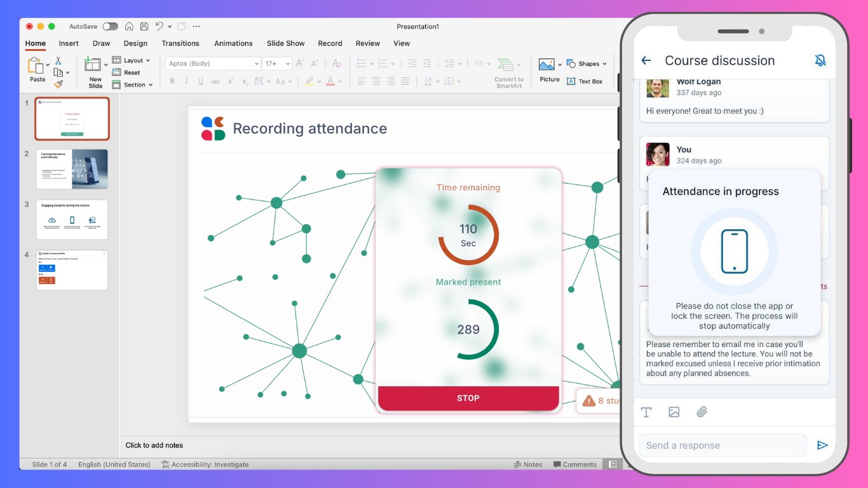Viewport: 868px width, 488px height.
Task: Click the bulleted list icon
Action: 362,64
